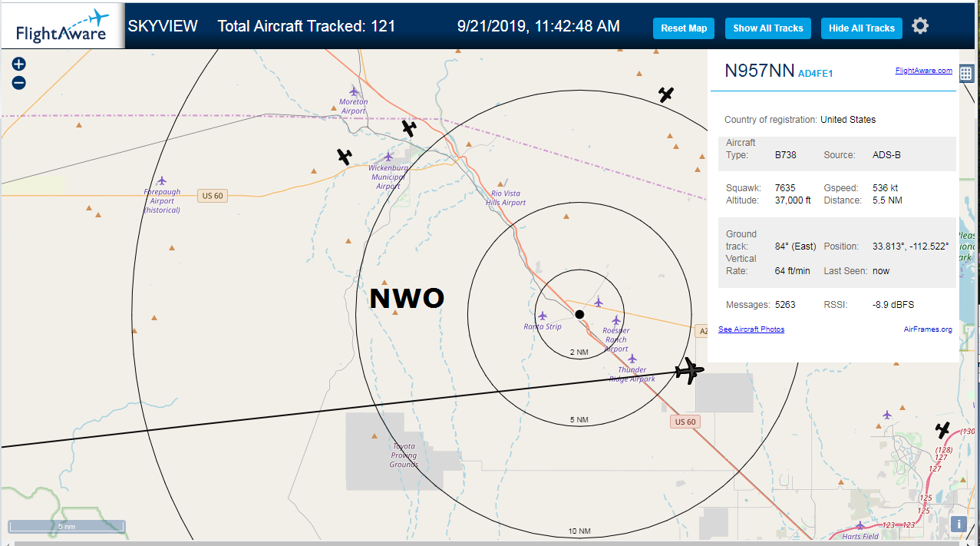Click the Roesner Ranch Airport marker
This screenshot has height=546, width=980.
tap(615, 320)
